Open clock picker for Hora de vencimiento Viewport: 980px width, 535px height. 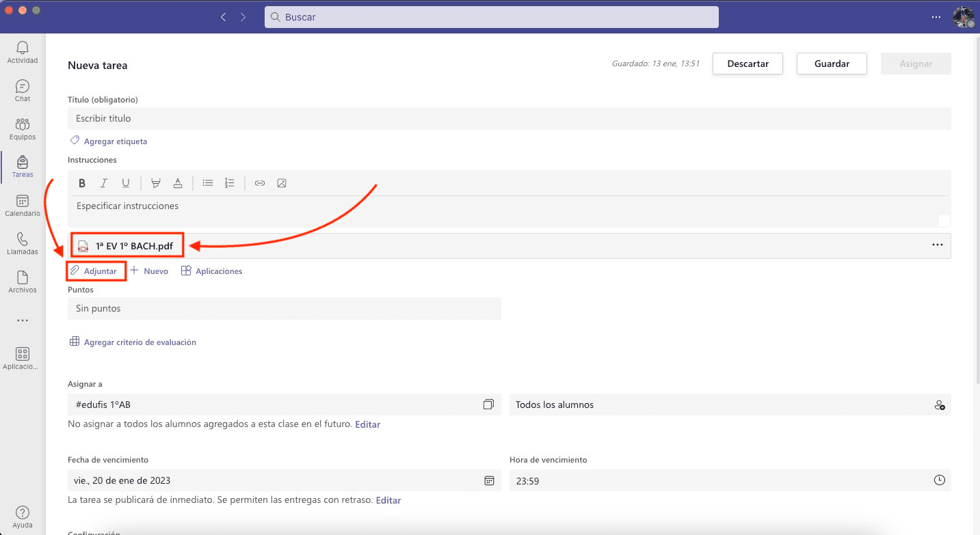940,480
